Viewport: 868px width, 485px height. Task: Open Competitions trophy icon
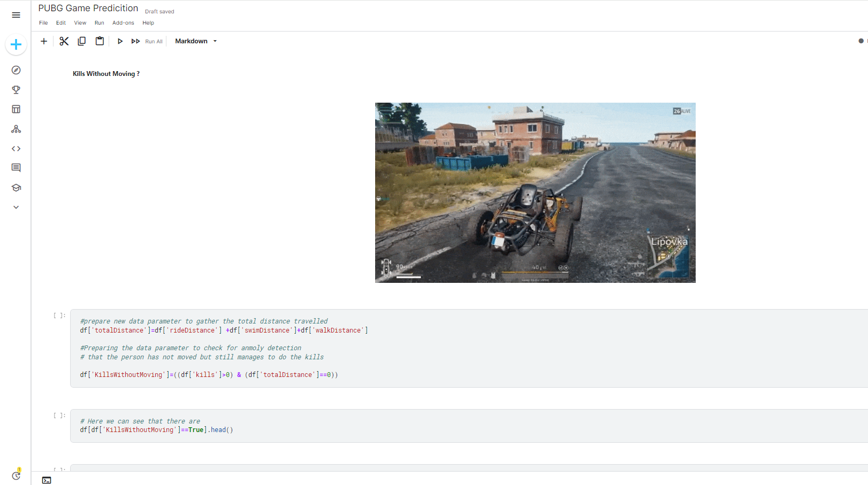16,90
